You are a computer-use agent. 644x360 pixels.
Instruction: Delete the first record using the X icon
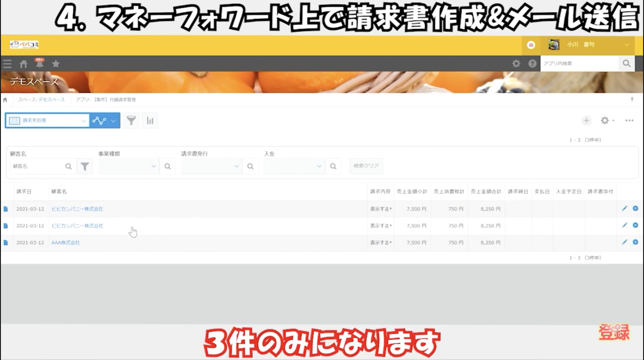click(x=635, y=208)
